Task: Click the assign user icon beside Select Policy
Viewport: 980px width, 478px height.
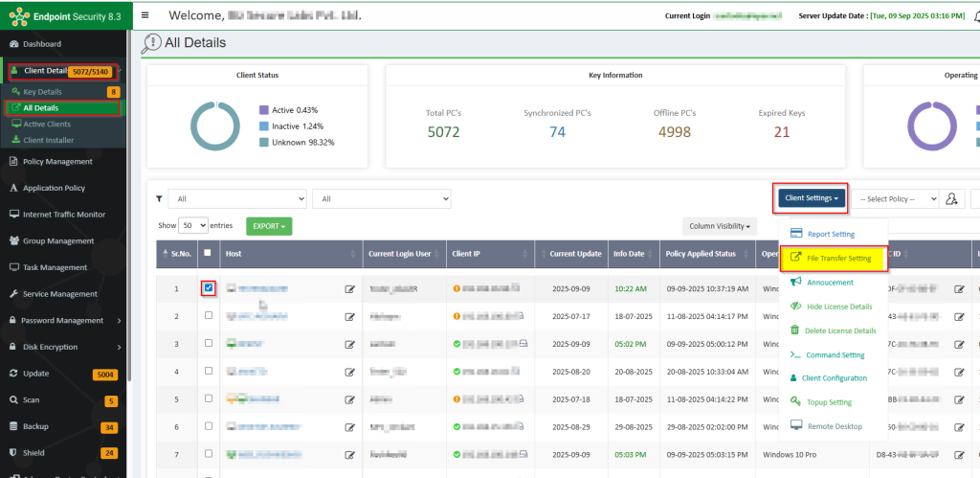Action: coord(951,198)
